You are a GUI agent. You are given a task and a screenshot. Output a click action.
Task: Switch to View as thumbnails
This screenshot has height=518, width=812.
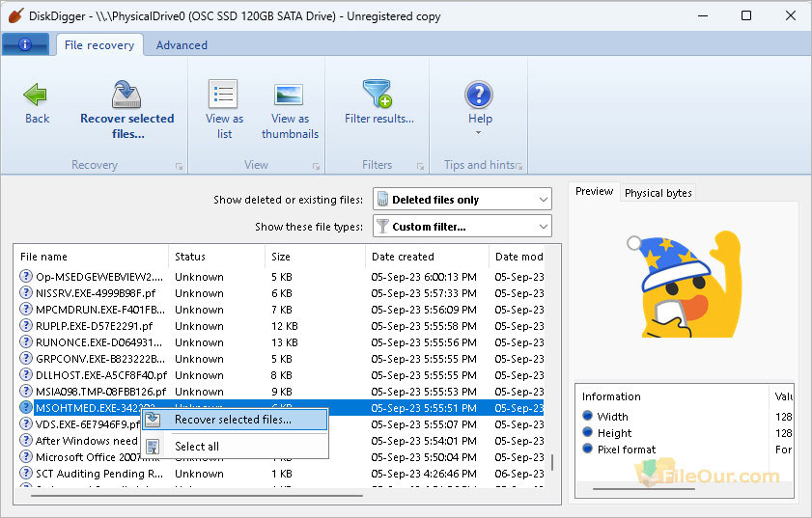pos(290,110)
